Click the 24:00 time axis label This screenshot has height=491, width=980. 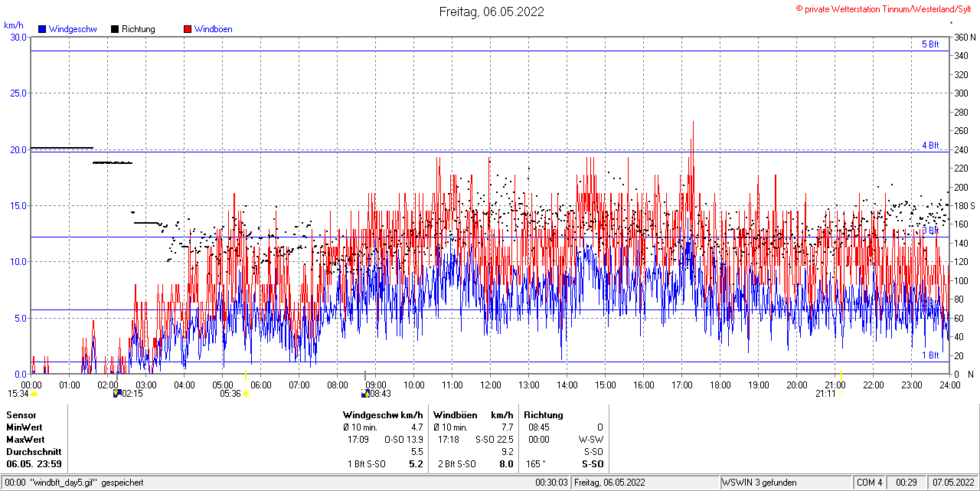pyautogui.click(x=949, y=385)
